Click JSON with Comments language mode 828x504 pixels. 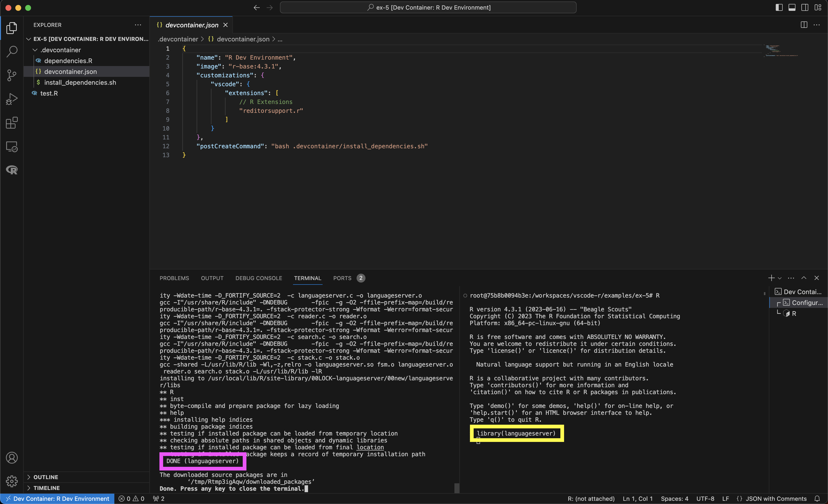[x=776, y=499]
